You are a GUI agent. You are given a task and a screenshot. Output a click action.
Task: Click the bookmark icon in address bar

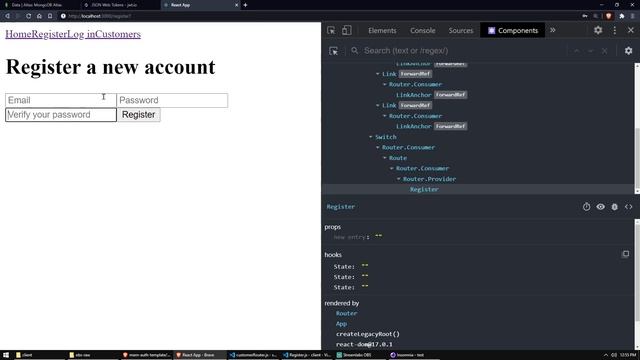click(50, 16)
